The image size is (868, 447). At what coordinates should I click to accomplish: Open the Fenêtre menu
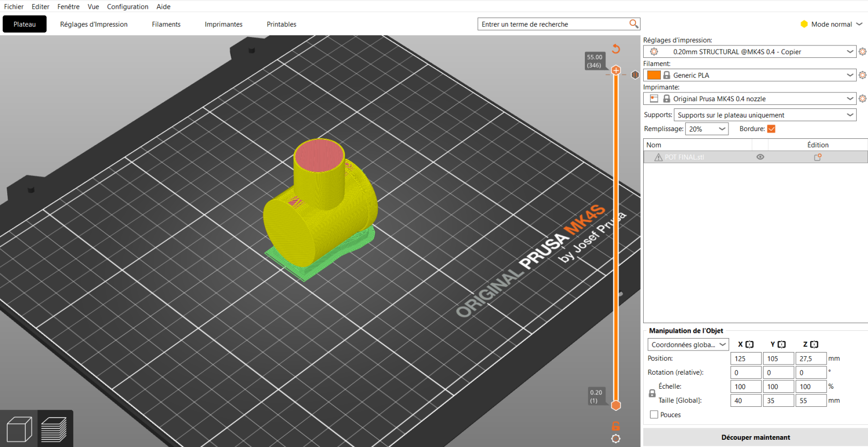pyautogui.click(x=69, y=7)
